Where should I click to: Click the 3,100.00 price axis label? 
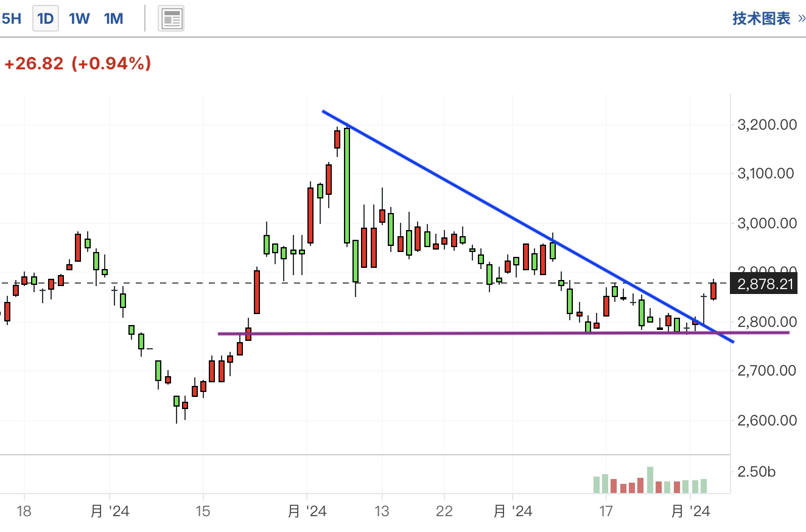(766, 173)
